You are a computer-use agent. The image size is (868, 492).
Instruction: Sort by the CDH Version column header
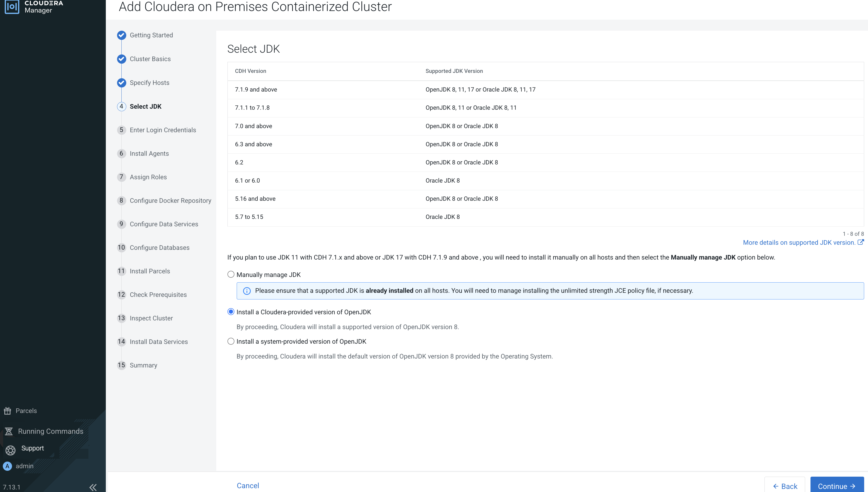(250, 71)
